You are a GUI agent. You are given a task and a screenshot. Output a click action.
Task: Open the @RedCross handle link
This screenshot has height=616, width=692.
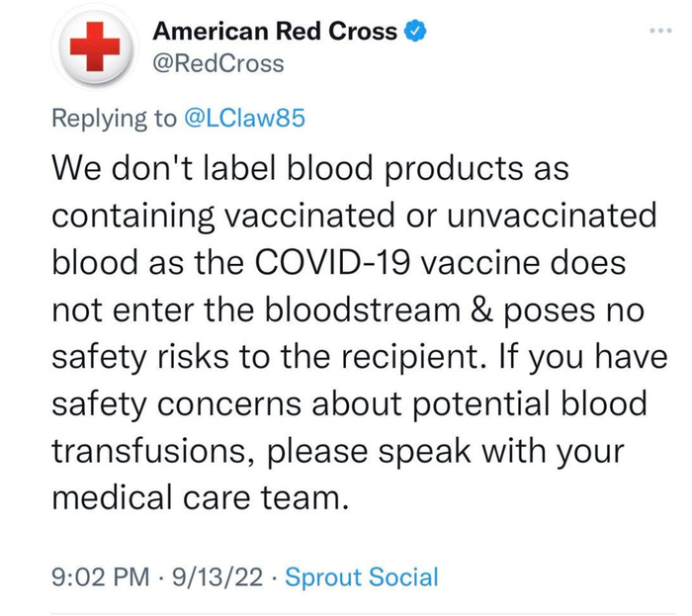tap(218, 63)
